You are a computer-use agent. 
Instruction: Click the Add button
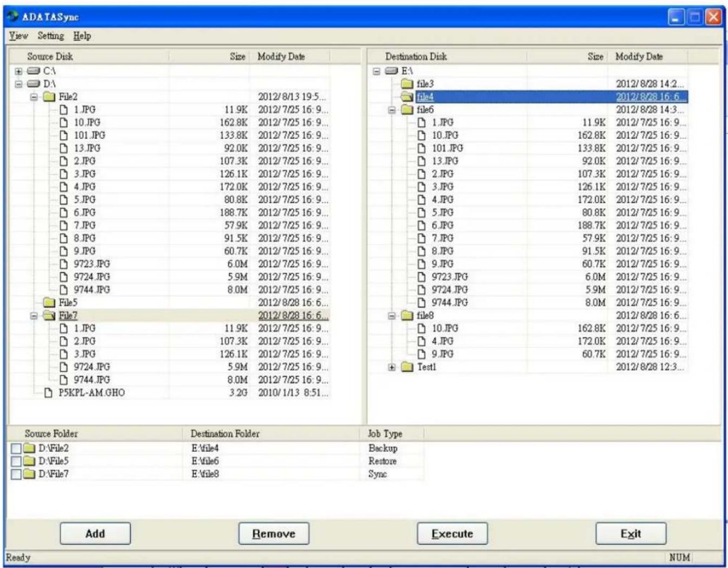tap(95, 533)
